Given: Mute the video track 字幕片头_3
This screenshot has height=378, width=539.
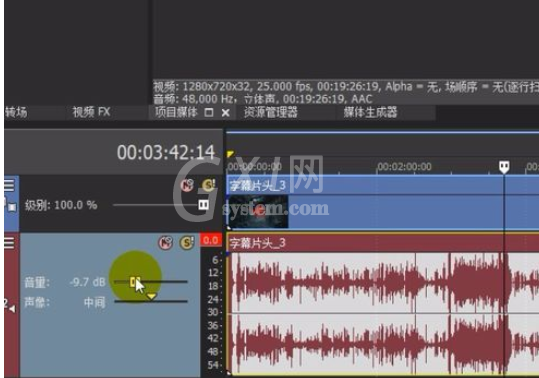Looking at the screenshot, I should click(x=187, y=186).
